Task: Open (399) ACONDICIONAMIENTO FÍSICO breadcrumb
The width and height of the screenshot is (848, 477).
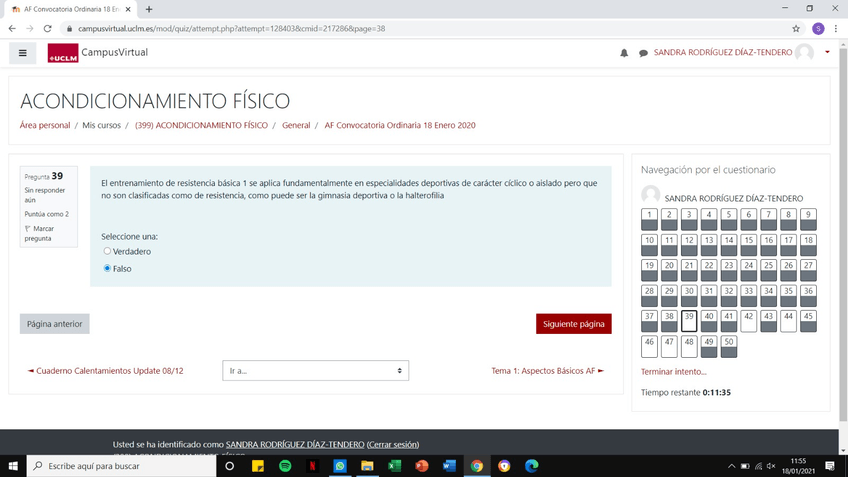Action: pos(201,125)
